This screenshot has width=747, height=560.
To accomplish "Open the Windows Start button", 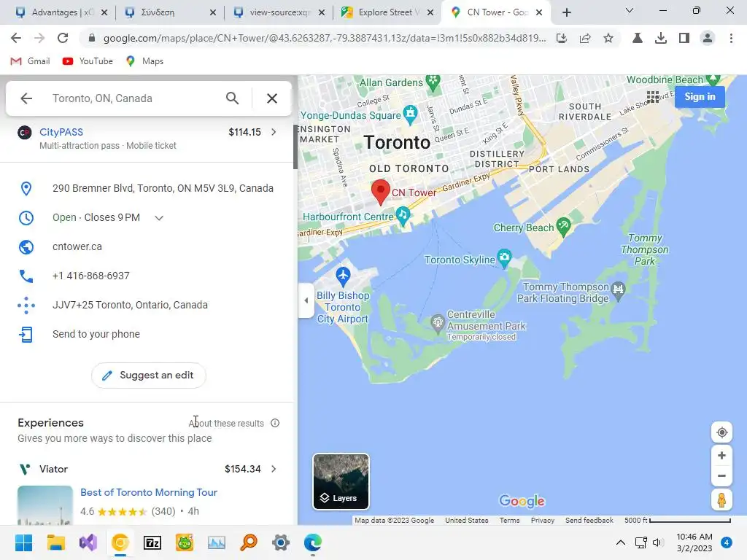I will [24, 542].
